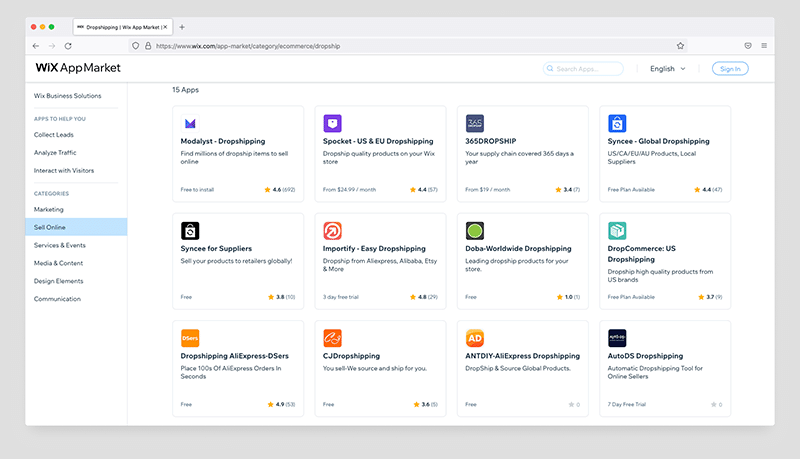Click the CJDropshipping title
This screenshot has height=459, width=800.
tap(352, 356)
